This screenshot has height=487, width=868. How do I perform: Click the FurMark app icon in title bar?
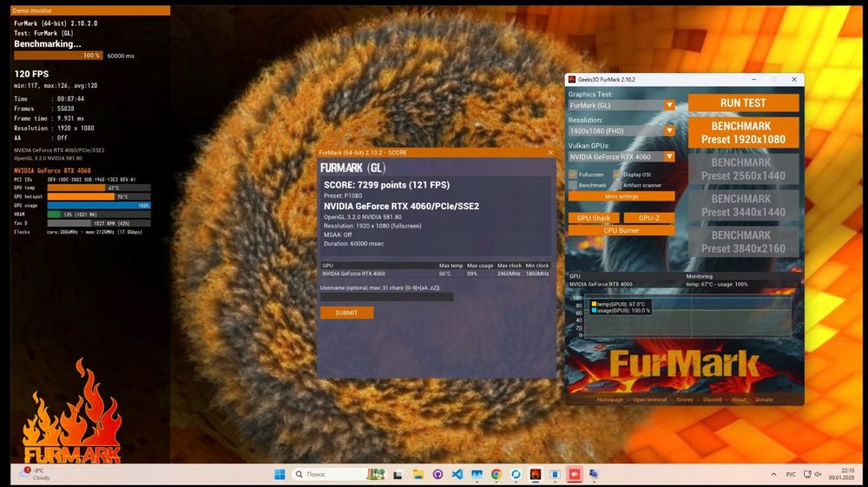[572, 80]
